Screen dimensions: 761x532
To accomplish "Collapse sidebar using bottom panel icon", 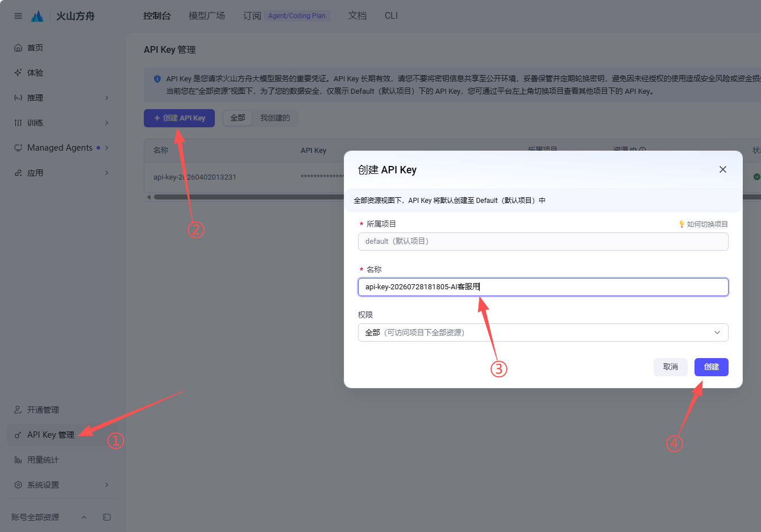I will click(107, 517).
